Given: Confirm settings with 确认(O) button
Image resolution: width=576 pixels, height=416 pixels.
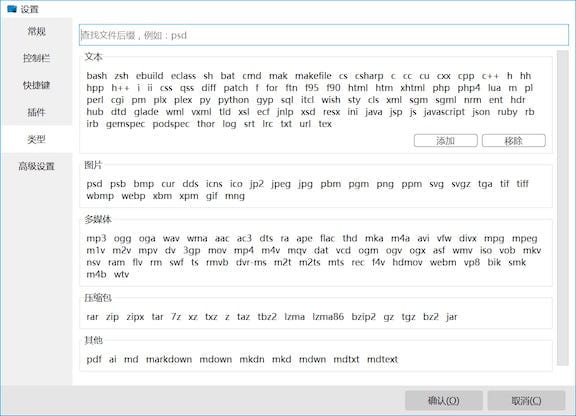Looking at the screenshot, I should (x=444, y=401).
